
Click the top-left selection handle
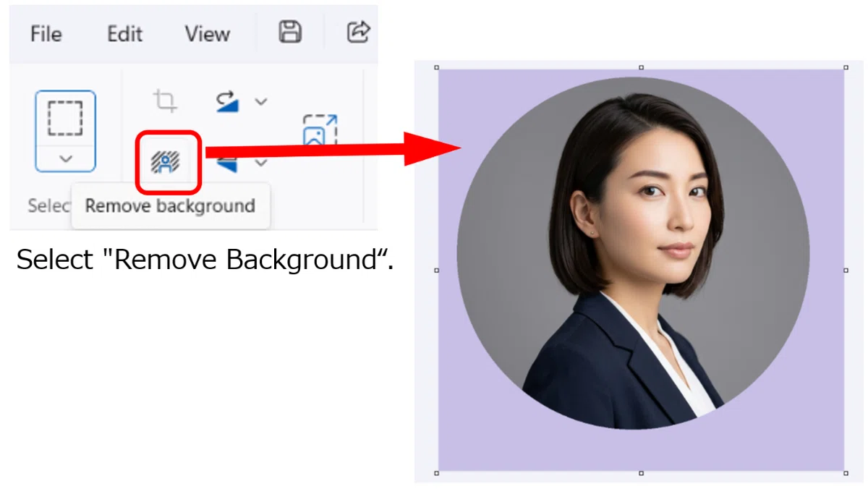coord(437,68)
